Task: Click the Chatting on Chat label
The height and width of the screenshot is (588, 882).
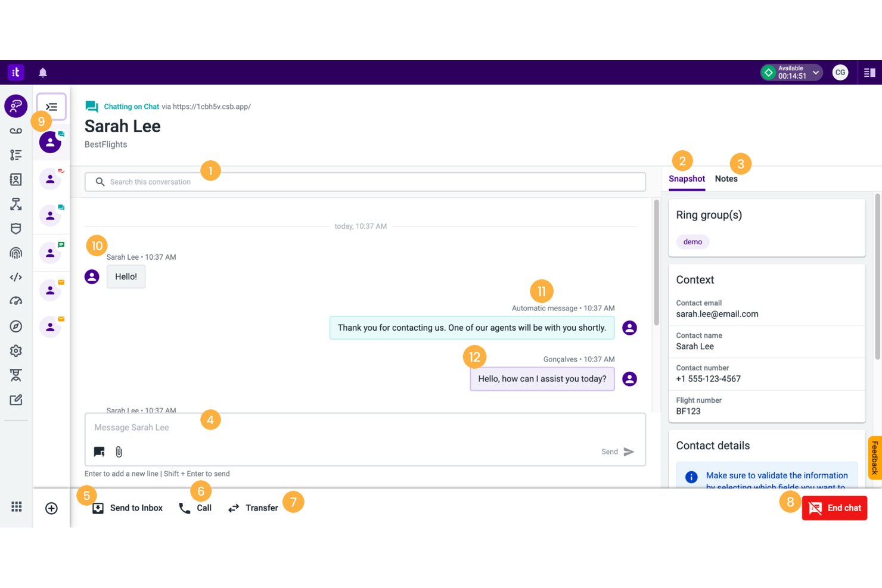Action: point(131,107)
